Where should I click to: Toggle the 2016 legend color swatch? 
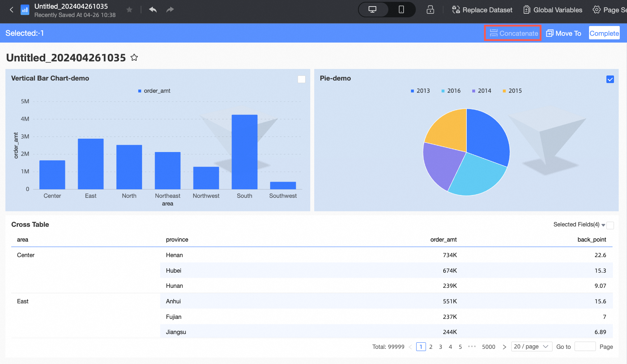tap(443, 91)
